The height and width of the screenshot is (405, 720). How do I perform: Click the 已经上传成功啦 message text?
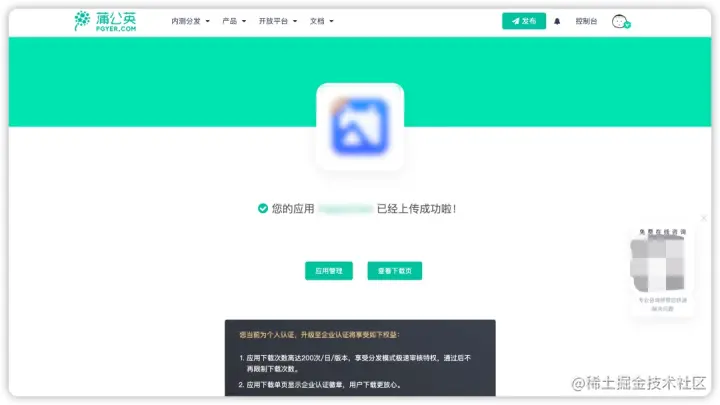coord(416,209)
